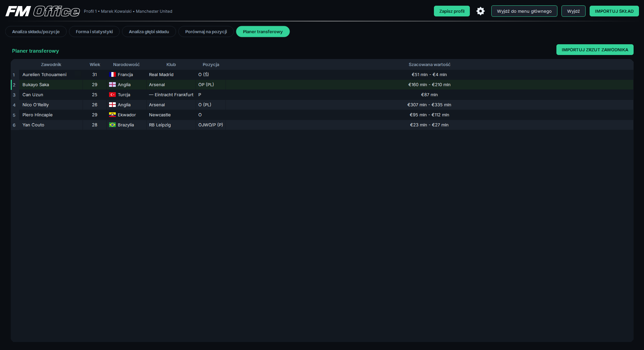The image size is (644, 350).
Task: Click the €307 mln - €335 mln value
Action: pos(429,105)
